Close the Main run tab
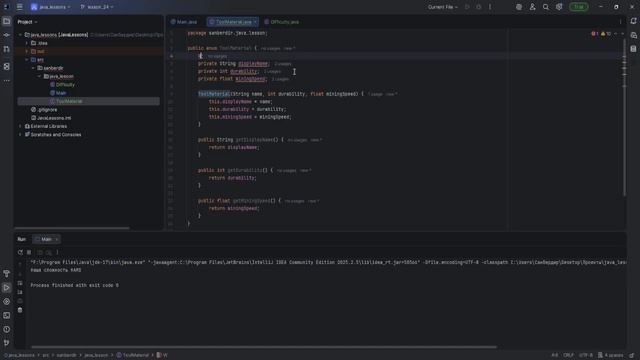Viewport: 640px width, 360px height. [56, 239]
